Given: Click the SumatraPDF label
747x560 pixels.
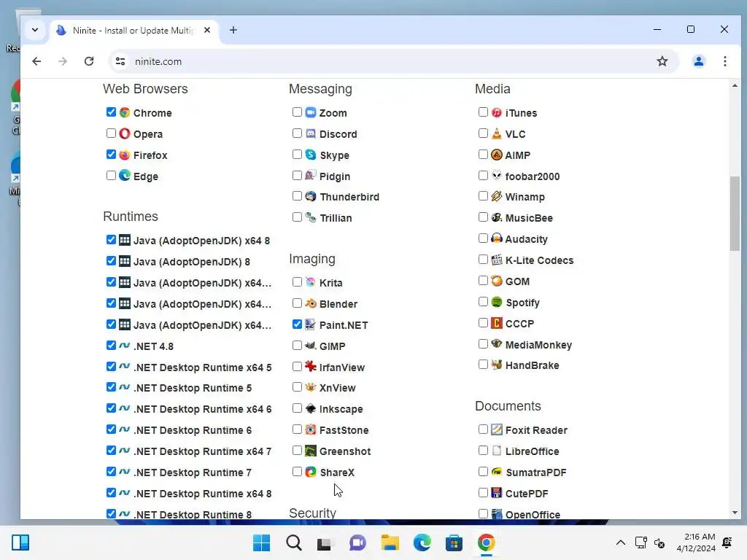Looking at the screenshot, I should click(536, 472).
